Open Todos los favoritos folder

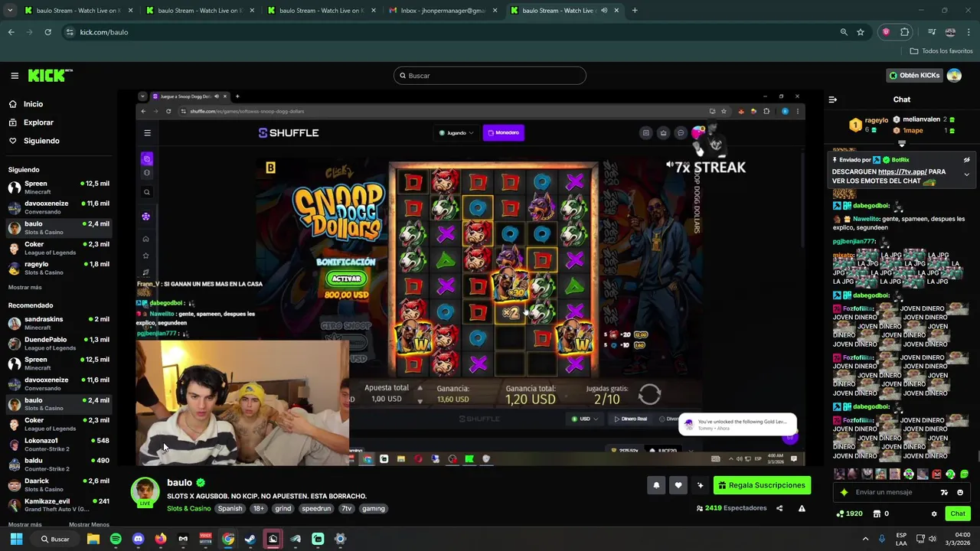pos(941,51)
